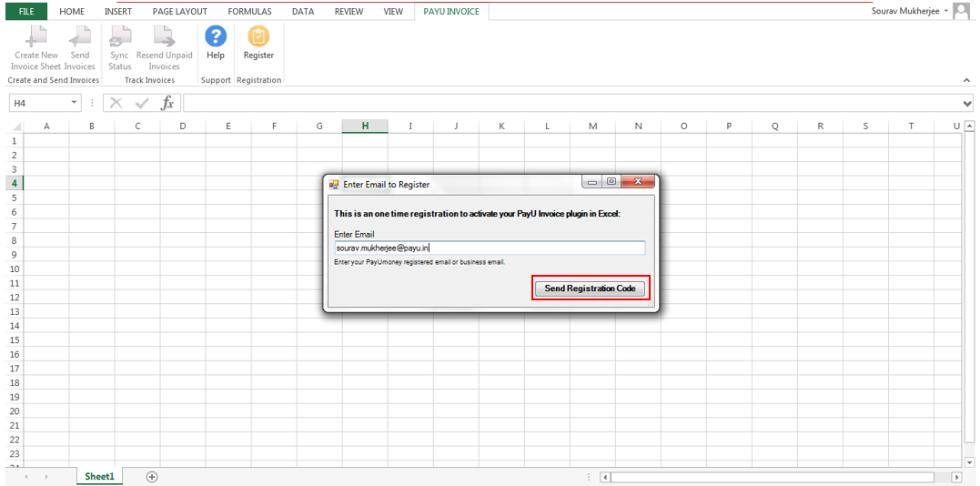Viewport: 980px width, 486px height.
Task: Click the dialog's title bar app icon
Action: coord(334,185)
